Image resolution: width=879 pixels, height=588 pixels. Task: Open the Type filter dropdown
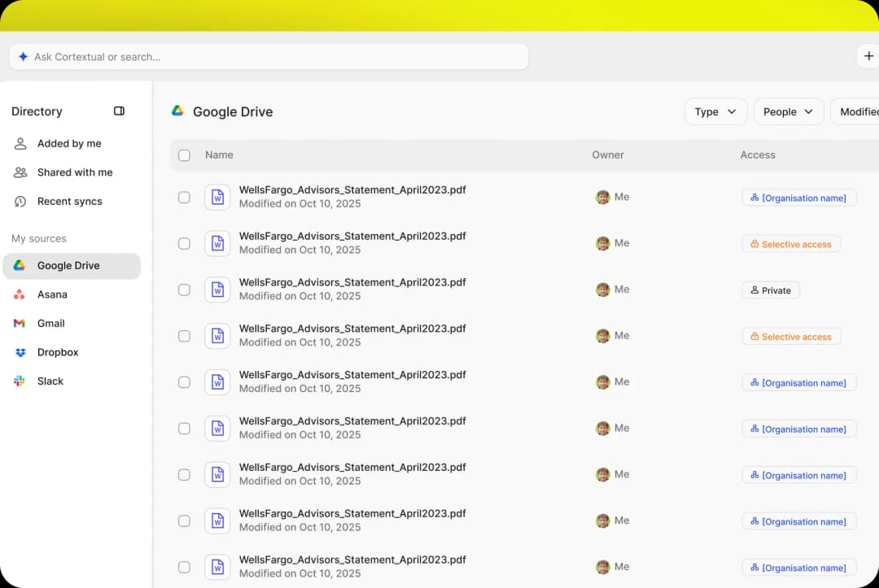[x=715, y=111]
